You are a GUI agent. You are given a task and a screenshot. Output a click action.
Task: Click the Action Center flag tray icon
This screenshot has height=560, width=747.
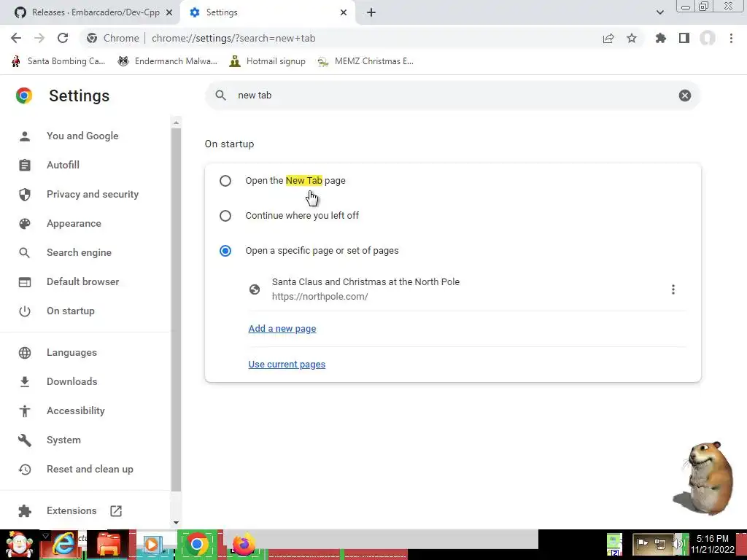(x=642, y=544)
